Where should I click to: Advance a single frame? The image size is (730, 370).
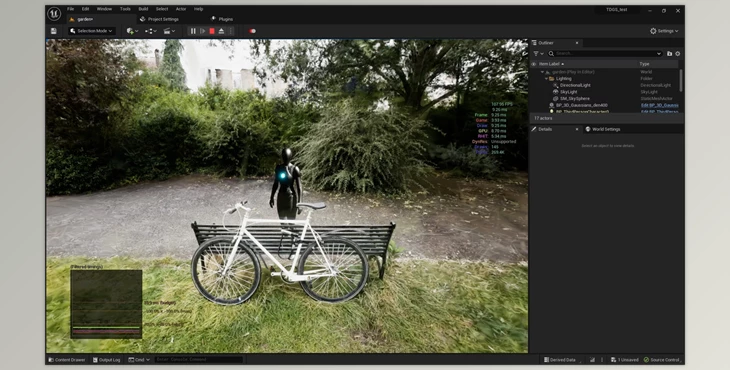pyautogui.click(x=203, y=31)
